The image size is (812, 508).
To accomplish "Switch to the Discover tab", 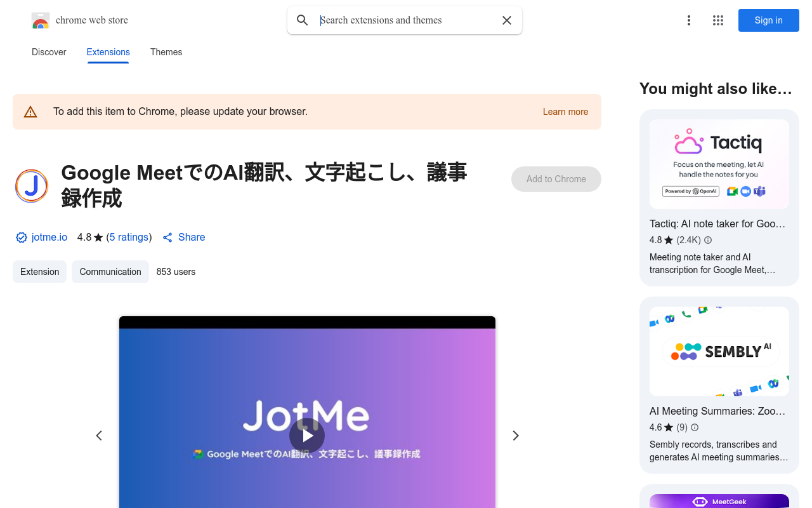I will click(x=49, y=52).
